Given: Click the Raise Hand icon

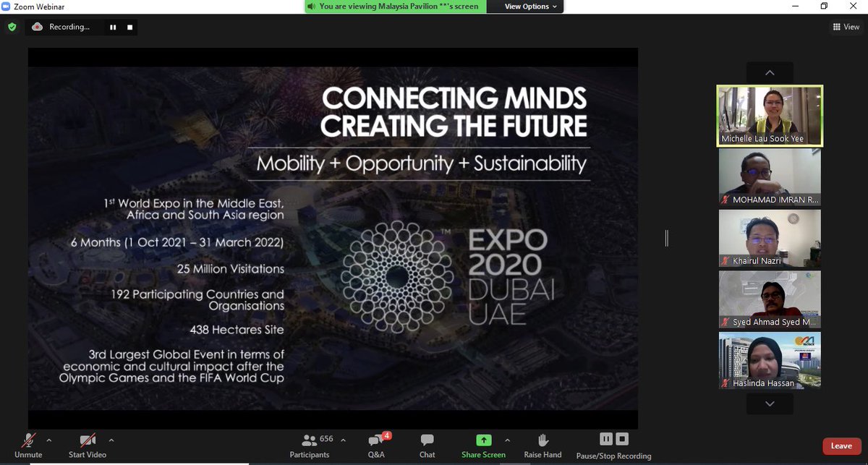Looking at the screenshot, I should coord(542,440).
